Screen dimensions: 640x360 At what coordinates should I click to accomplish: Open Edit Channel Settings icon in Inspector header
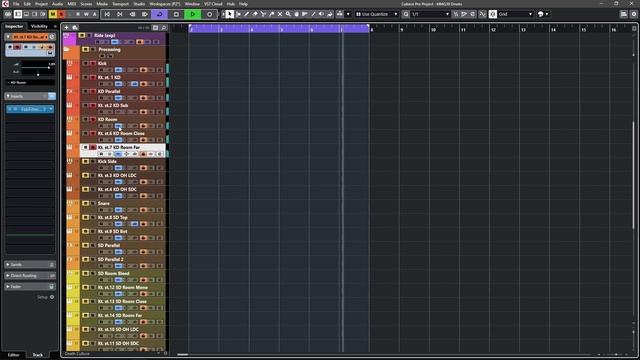pos(52,37)
